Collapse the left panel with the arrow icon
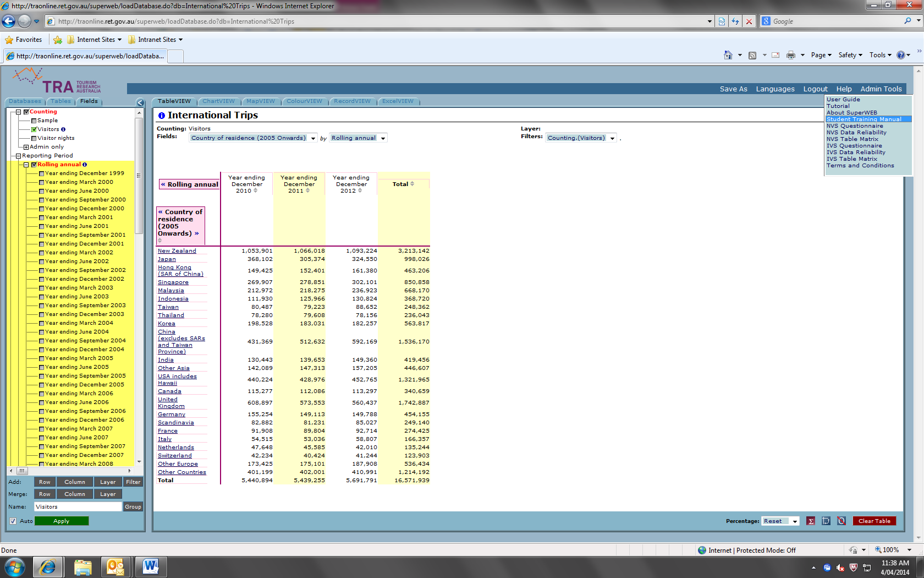 click(x=140, y=102)
